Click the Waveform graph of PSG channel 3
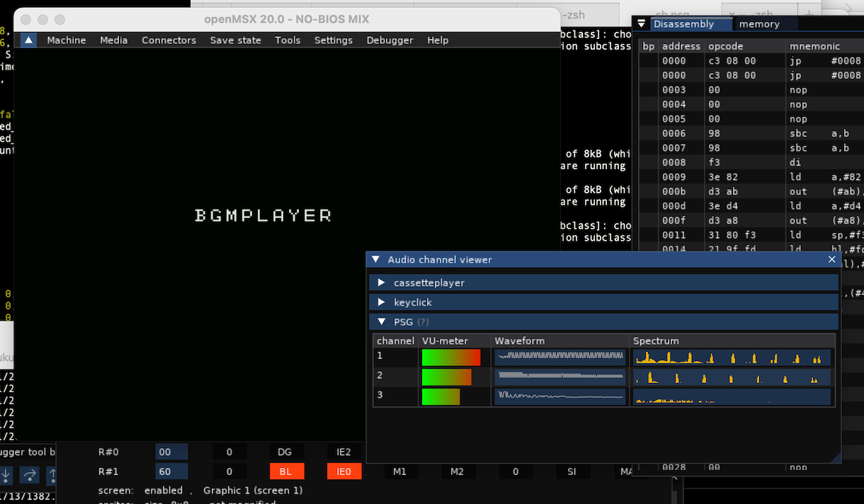 tap(560, 396)
